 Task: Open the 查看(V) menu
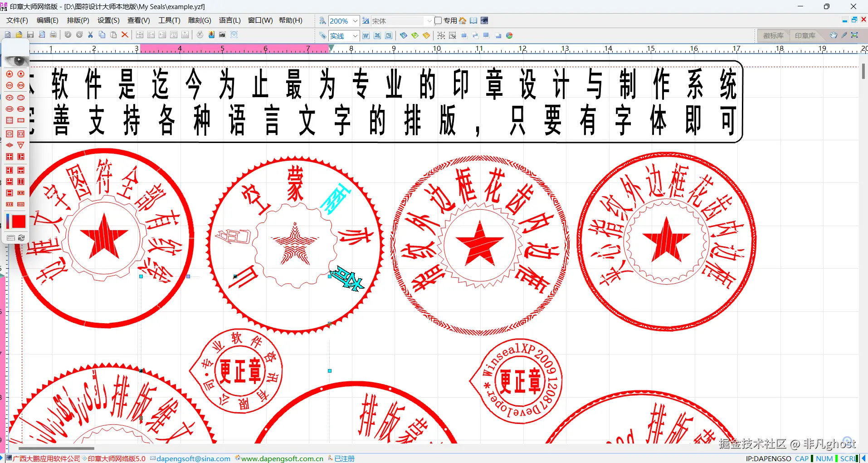click(x=139, y=20)
